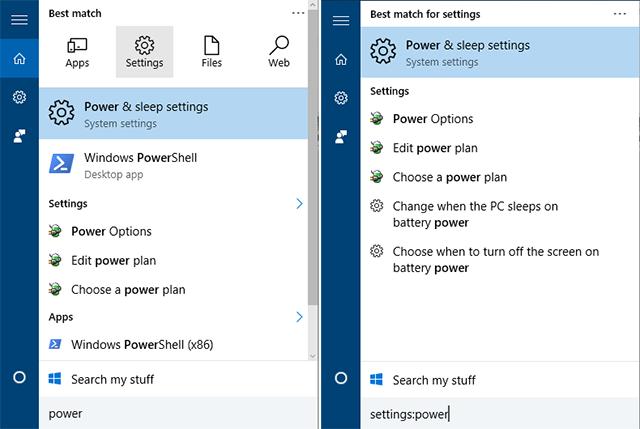Open Edit power plan in left panel
The width and height of the screenshot is (640, 429).
173,260
